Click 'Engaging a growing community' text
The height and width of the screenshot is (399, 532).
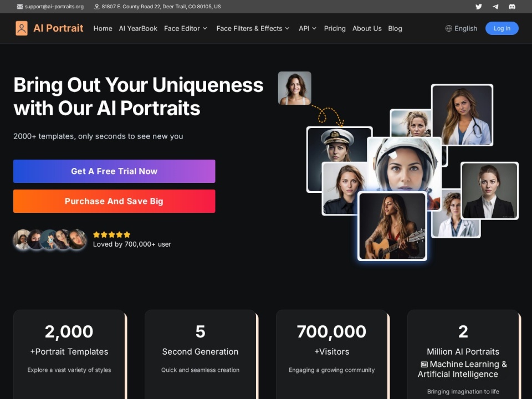[x=331, y=370]
